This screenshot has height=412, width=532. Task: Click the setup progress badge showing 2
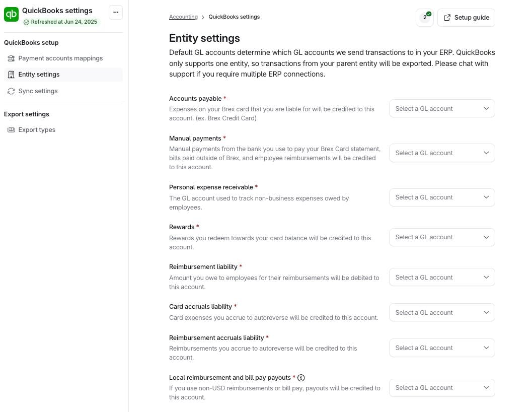coord(425,18)
